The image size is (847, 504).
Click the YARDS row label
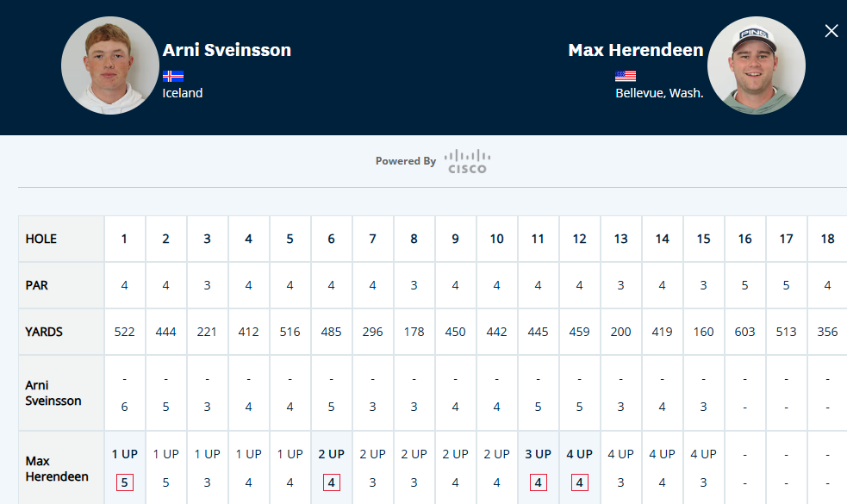(44, 332)
